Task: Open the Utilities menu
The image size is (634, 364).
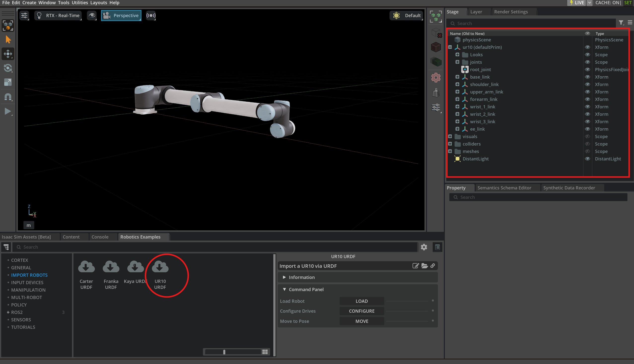Action: (80, 3)
